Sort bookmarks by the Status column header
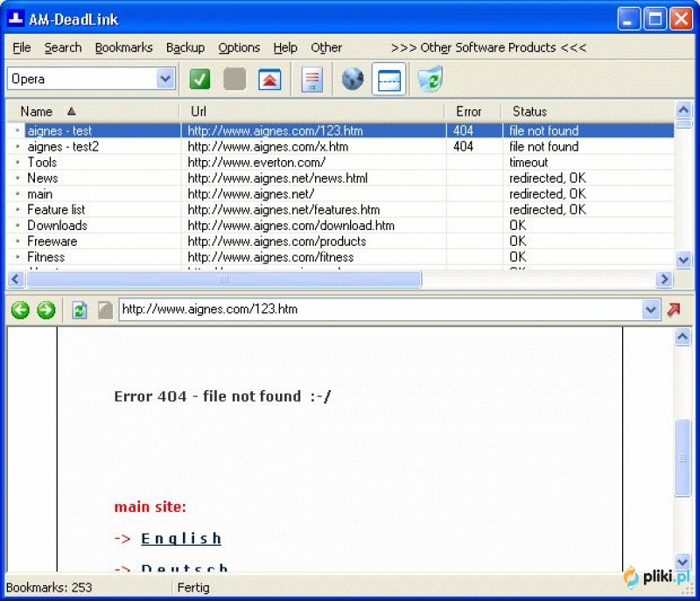700x601 pixels. point(587,111)
